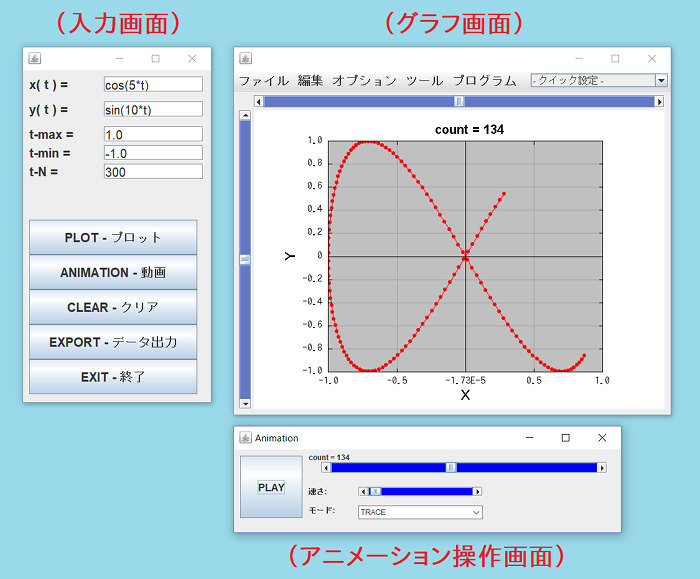Export data with EXPORT - データ出力 button

click(x=113, y=342)
